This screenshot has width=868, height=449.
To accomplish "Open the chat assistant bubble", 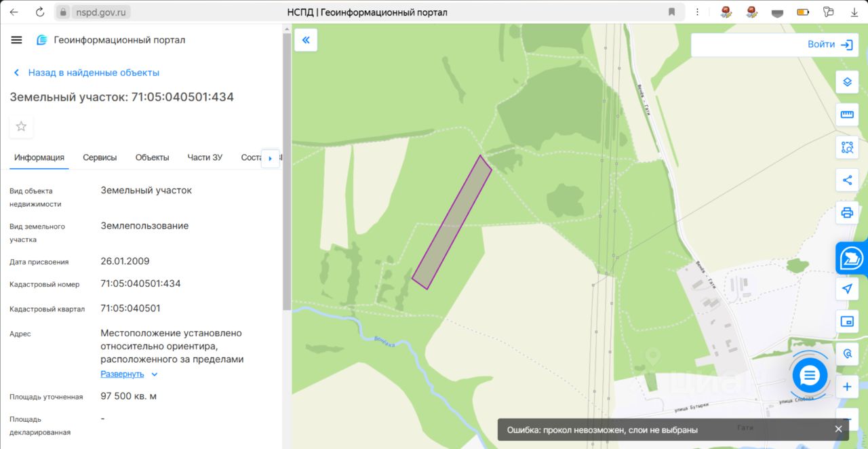I will coord(810,375).
